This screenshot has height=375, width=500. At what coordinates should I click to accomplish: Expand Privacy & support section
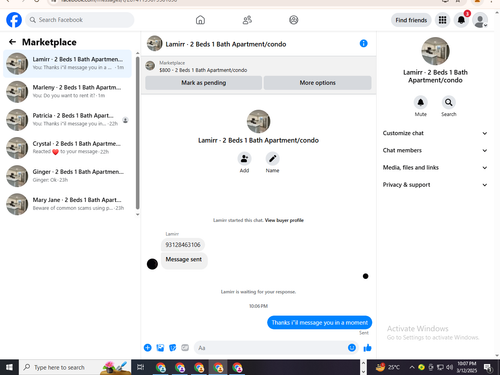click(x=435, y=185)
